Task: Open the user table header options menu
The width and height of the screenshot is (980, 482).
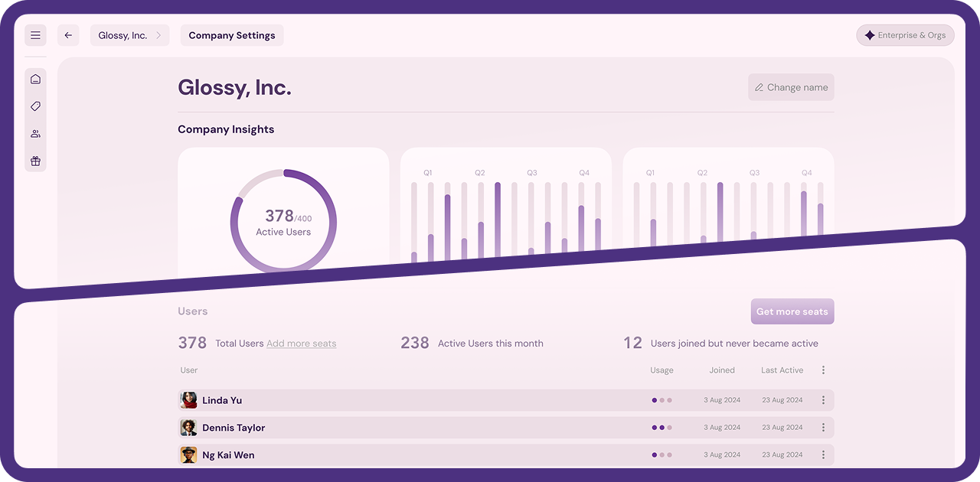Action: point(823,370)
